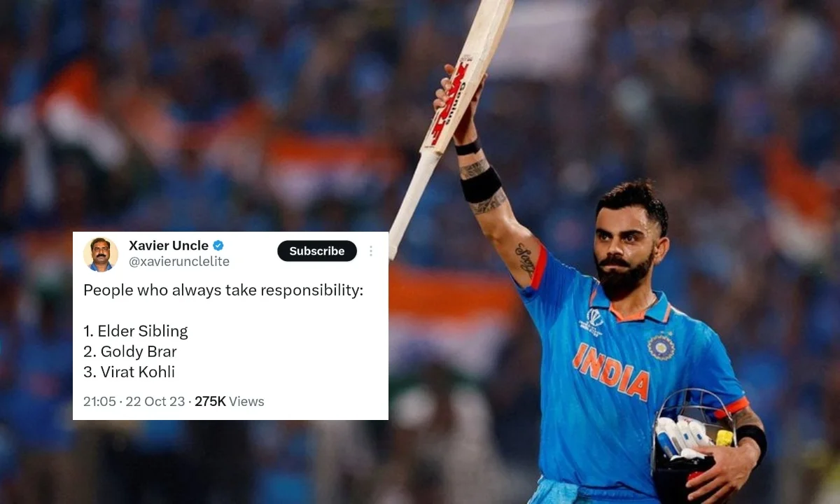Click the 22 Oct 23 date

(155, 402)
